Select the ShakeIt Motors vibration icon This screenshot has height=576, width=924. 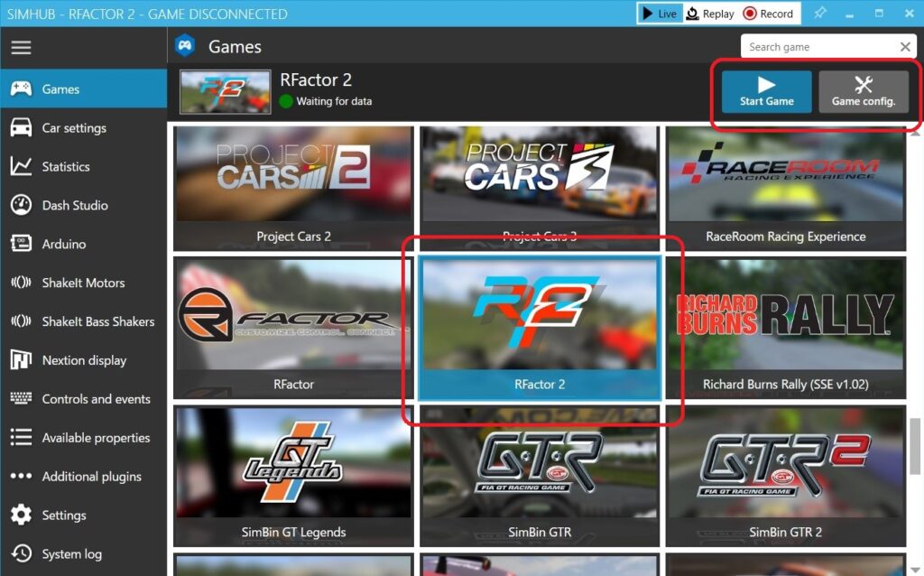click(x=21, y=283)
